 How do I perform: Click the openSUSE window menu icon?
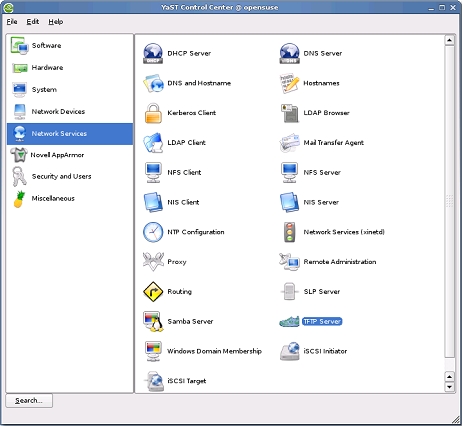point(8,7)
